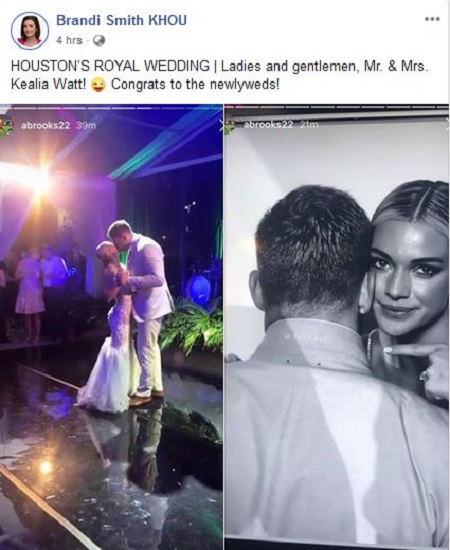Click the abrooks22 avatar on right story
The width and height of the screenshot is (450, 550).
pyautogui.click(x=230, y=127)
